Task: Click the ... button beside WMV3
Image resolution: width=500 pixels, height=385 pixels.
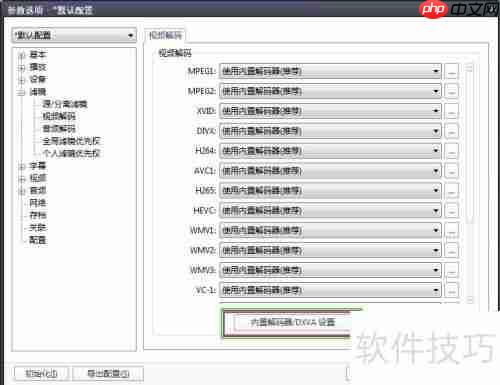Action: click(x=451, y=270)
